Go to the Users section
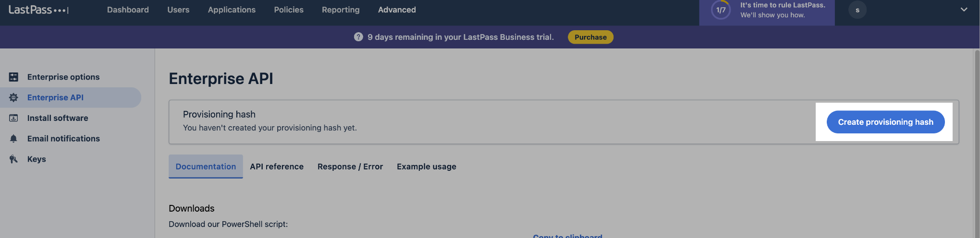980x238 pixels. [178, 10]
